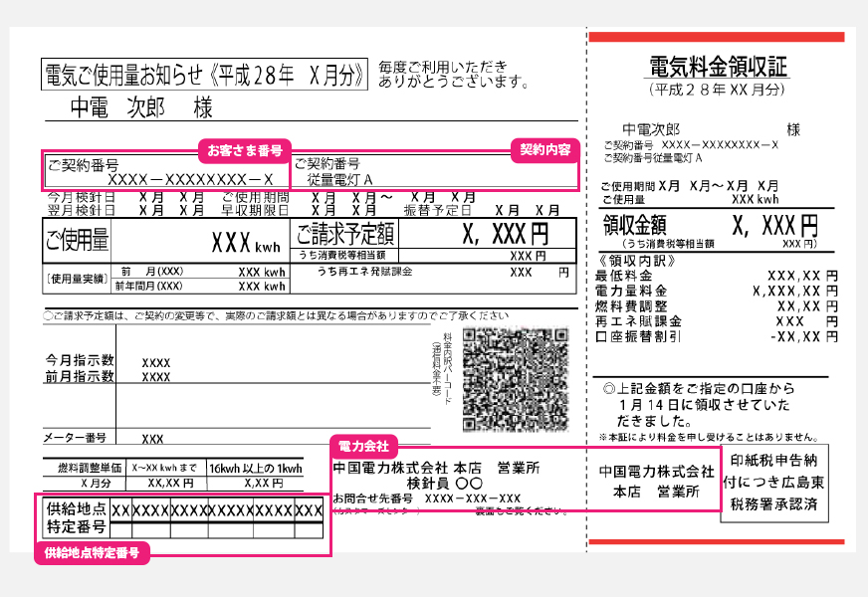
Task: Click the 口座振替割引 discount row
Action: tap(717, 336)
